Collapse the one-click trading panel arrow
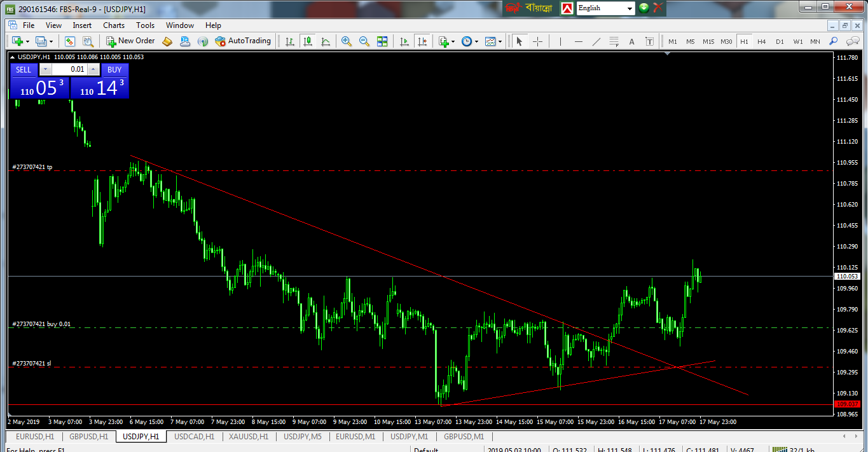868x452 pixels. tap(13, 57)
